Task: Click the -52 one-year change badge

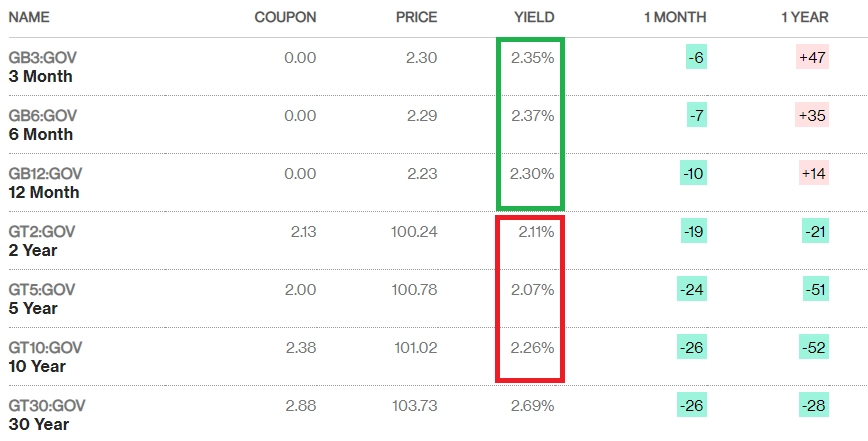Action: click(x=814, y=347)
